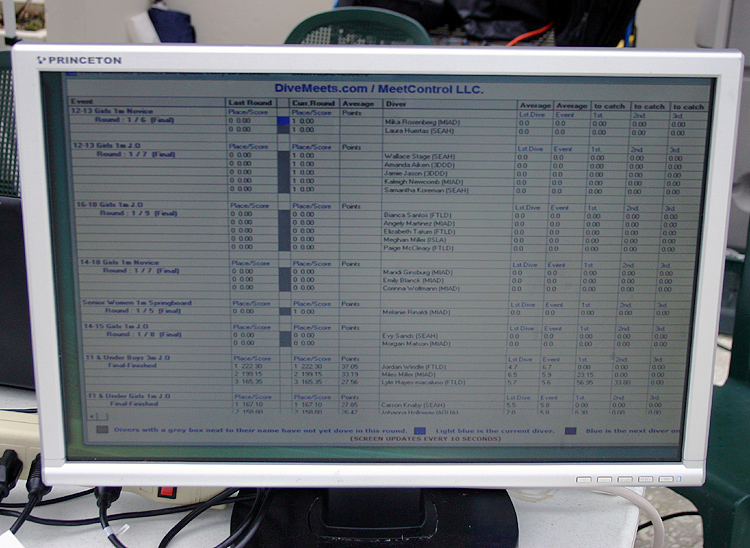Select the 14-18 Girls 1m Novice event
The width and height of the screenshot is (750, 548).
pos(119,263)
